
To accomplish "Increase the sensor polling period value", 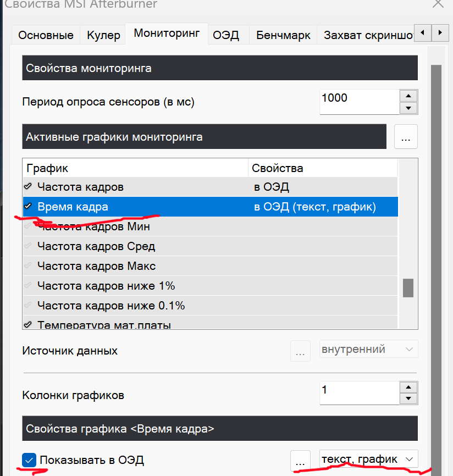I will pyautogui.click(x=408, y=96).
